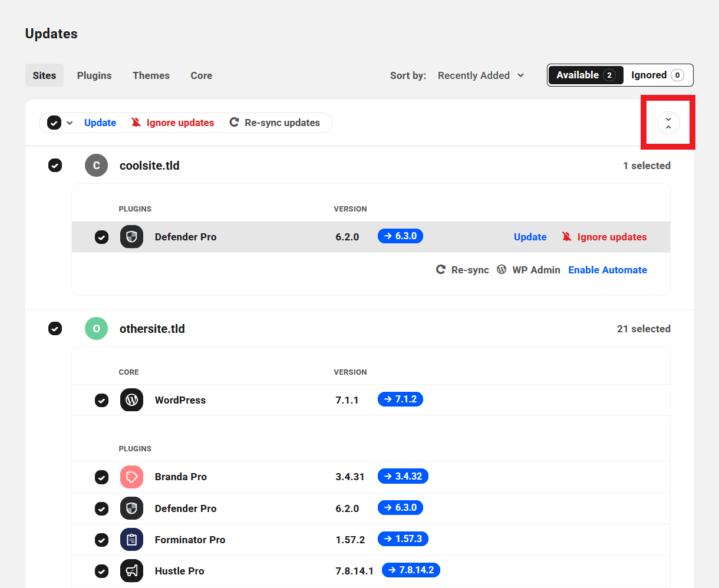Show Available updates filter

point(586,75)
